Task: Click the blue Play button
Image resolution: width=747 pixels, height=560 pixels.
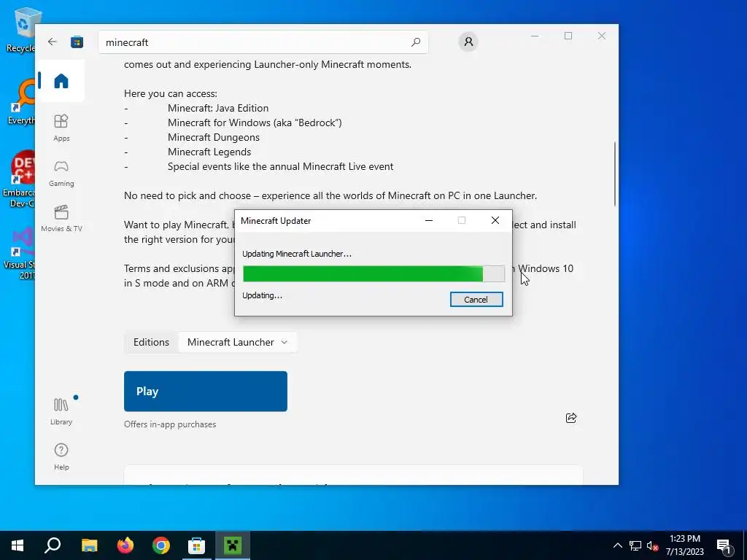Action: coord(205,391)
